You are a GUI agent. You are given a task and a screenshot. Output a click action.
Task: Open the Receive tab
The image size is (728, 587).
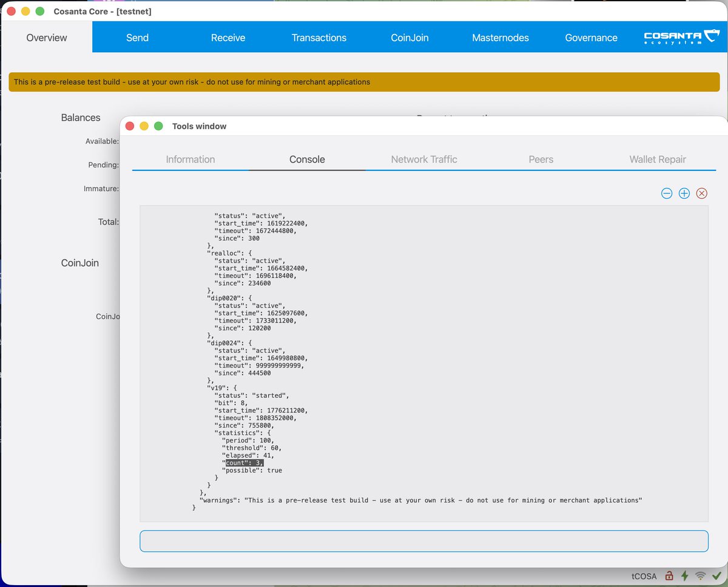click(228, 38)
